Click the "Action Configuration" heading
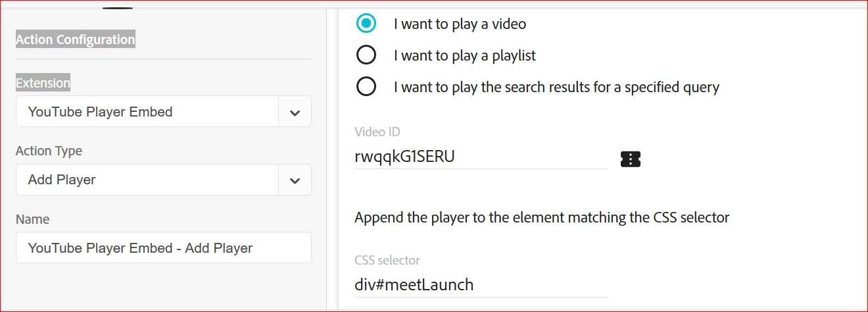The width and height of the screenshot is (868, 312). [x=75, y=39]
